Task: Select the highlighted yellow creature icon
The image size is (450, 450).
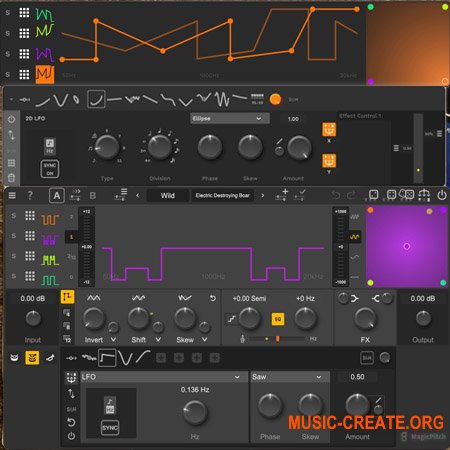Action: (32, 358)
